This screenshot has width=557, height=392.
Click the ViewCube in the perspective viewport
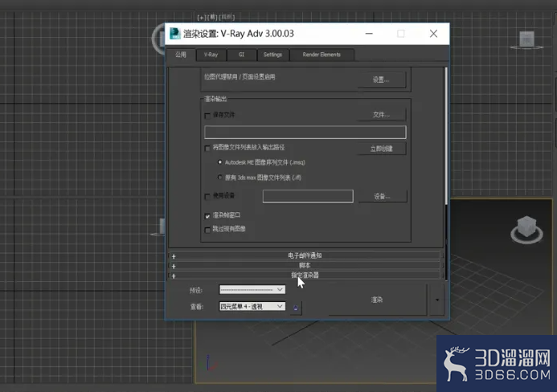526,230
